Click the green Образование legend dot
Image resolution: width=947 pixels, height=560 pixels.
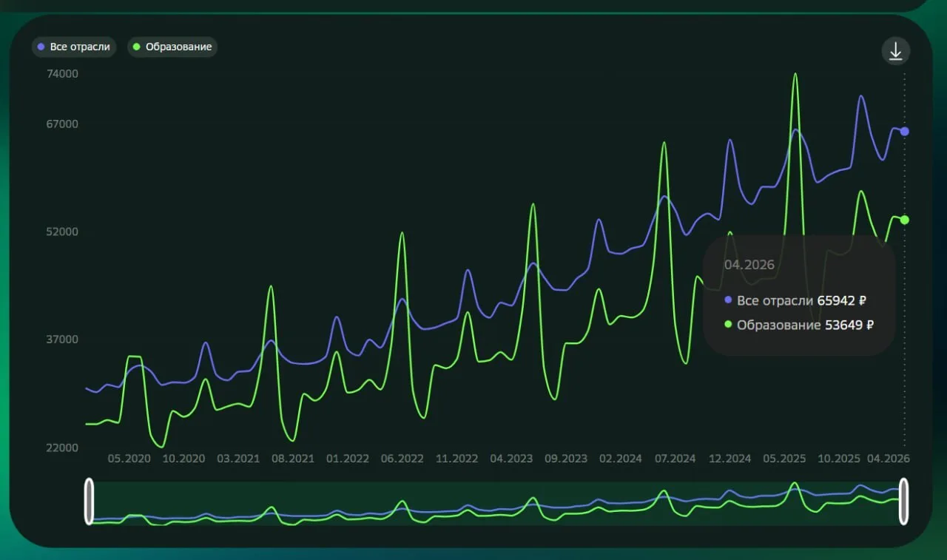138,47
